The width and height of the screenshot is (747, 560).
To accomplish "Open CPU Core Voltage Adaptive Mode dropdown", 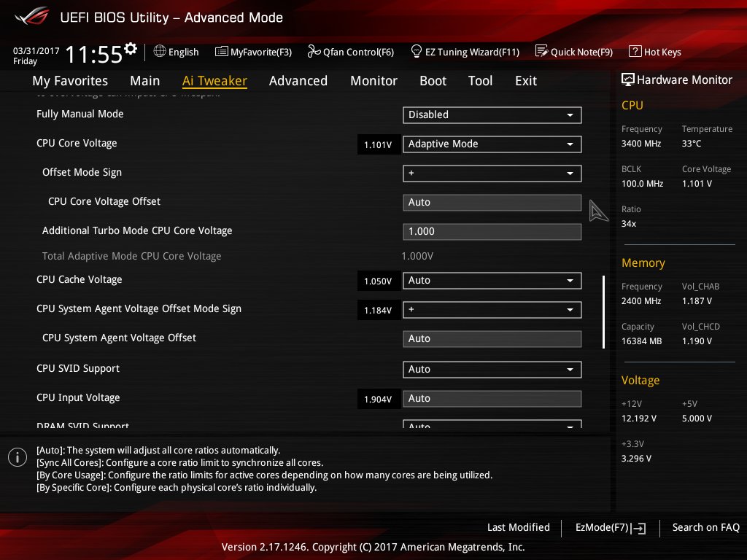I will [492, 144].
